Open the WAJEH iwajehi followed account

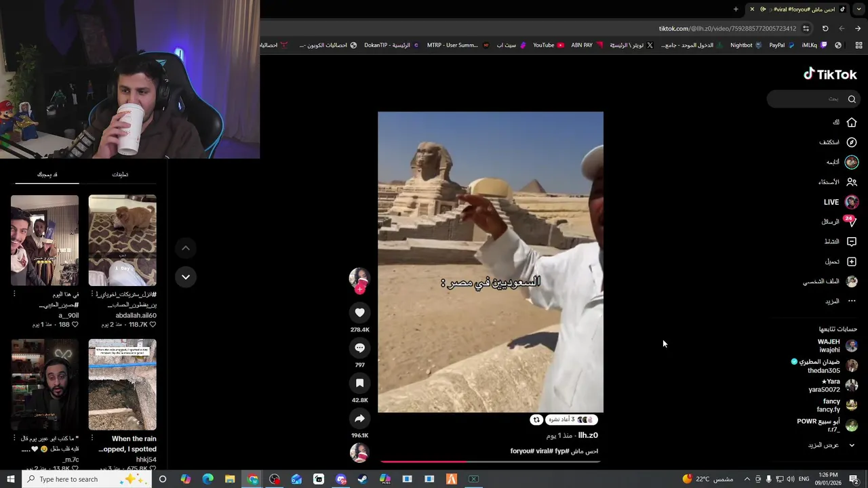point(837,346)
